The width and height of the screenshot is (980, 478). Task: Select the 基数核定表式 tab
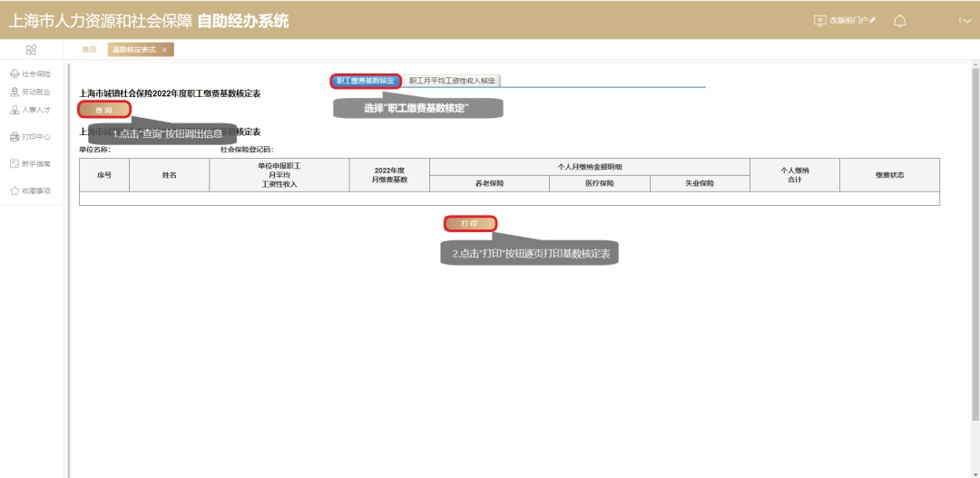134,50
